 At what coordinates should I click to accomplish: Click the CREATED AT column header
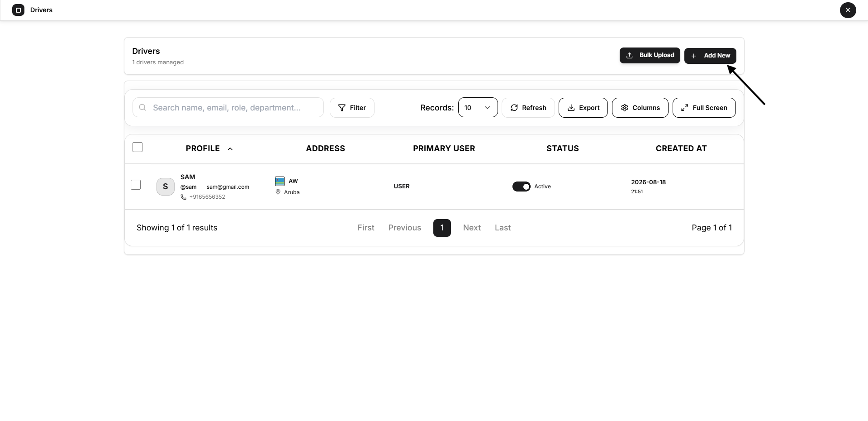tap(681, 148)
